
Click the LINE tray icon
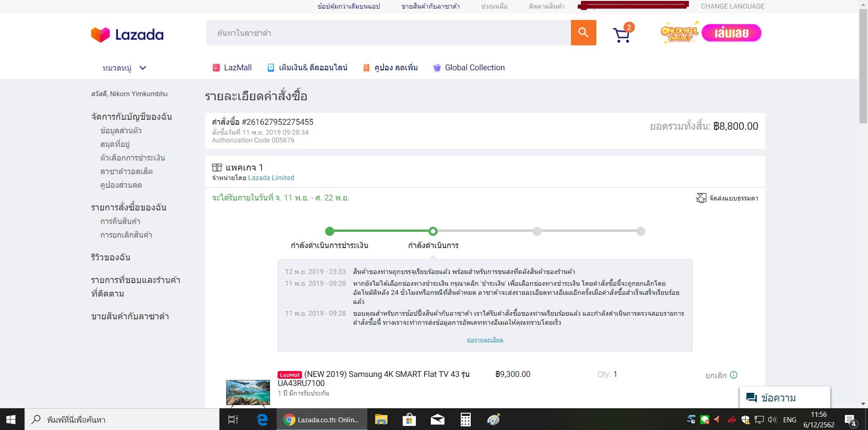(705, 420)
